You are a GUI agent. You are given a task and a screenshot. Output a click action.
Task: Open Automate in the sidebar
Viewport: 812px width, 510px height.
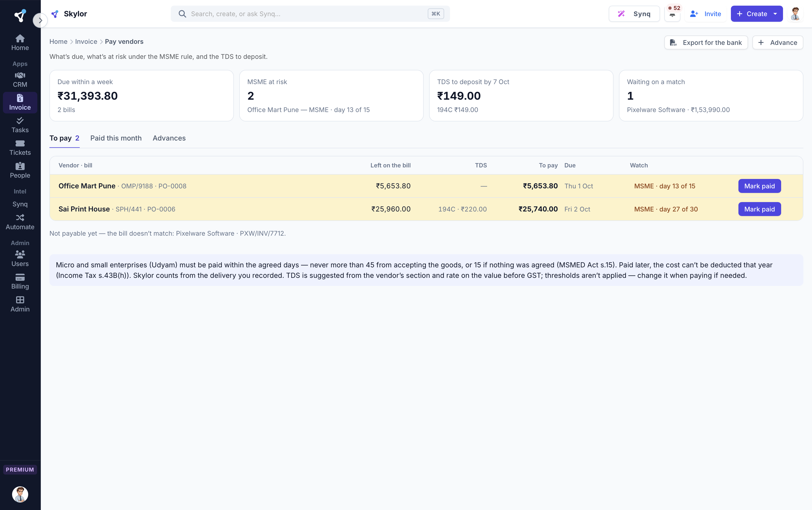coord(20,222)
